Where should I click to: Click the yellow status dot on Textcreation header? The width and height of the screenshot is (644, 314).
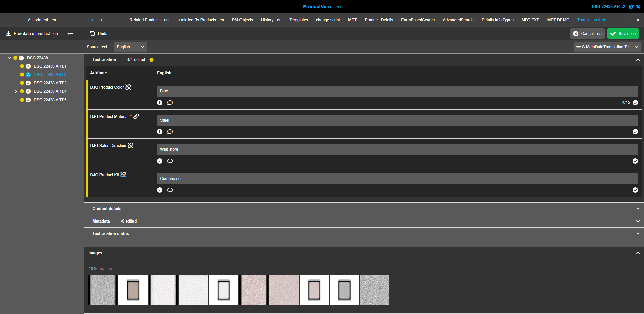152,60
